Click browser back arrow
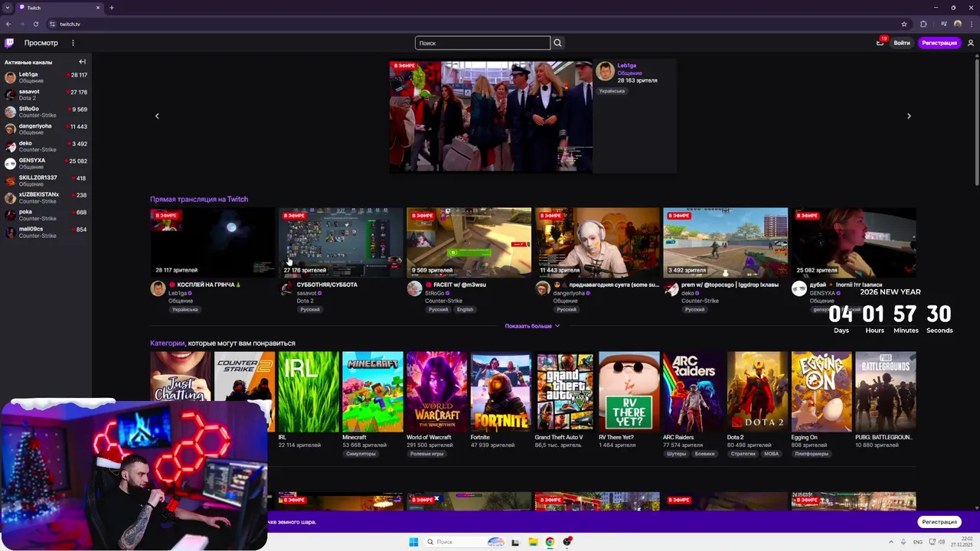 8,24
